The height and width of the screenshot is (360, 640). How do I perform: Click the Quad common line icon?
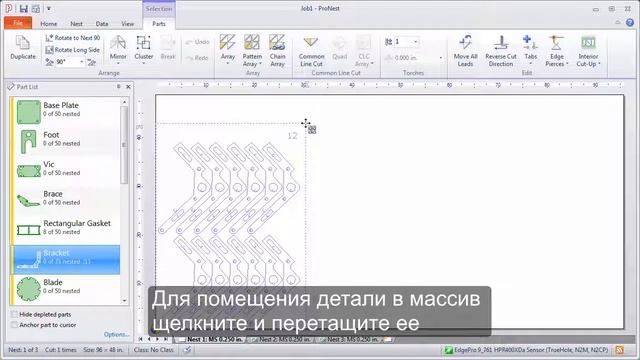(x=339, y=43)
